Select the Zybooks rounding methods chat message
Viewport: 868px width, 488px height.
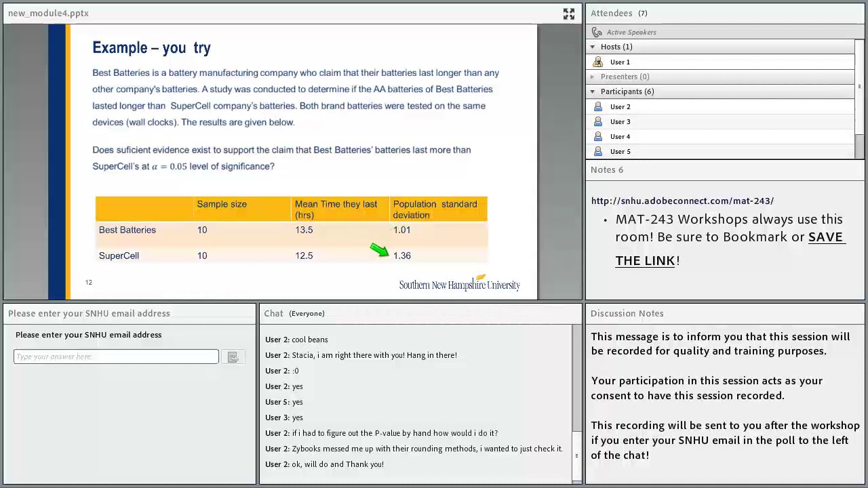coord(414,449)
